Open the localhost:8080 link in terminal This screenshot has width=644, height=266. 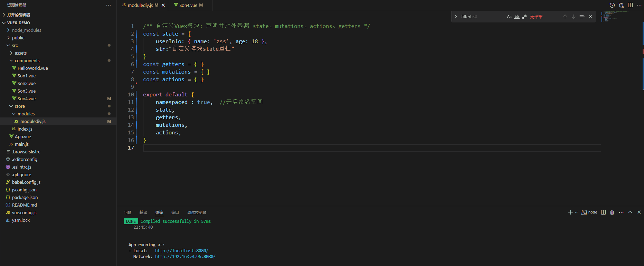click(x=181, y=251)
